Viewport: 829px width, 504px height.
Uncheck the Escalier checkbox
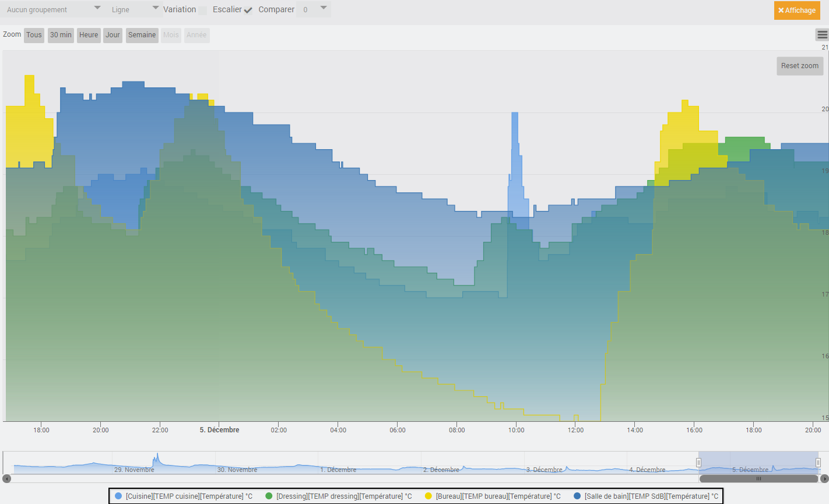[x=248, y=10]
